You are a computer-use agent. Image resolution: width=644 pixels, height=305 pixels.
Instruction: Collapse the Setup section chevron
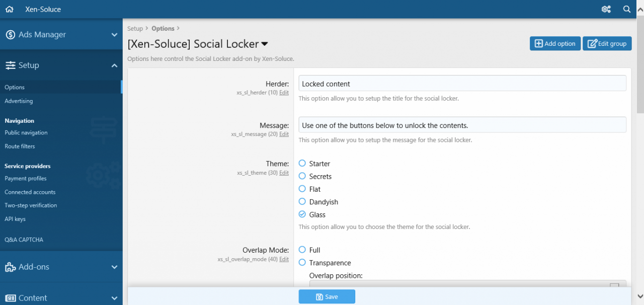(114, 65)
